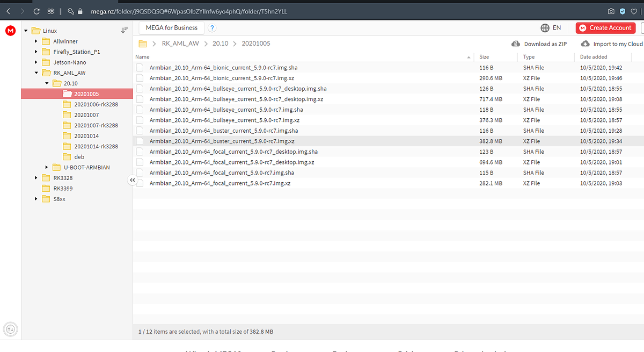This screenshot has height=352, width=644.
Task: Select EN language option
Action: click(557, 28)
